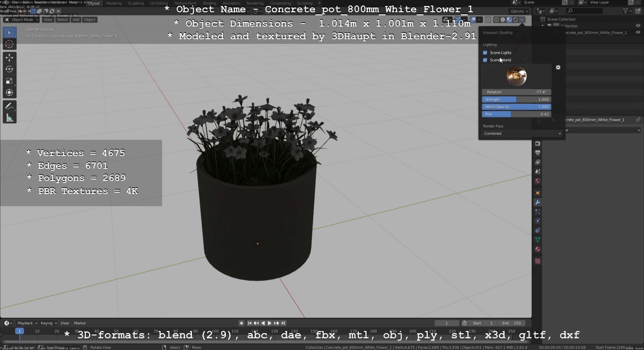Activate the Scale tool
The width and height of the screenshot is (644, 350).
(10, 81)
